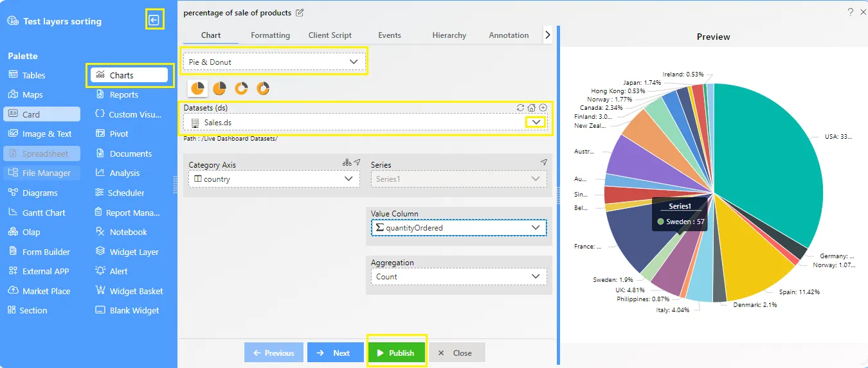The image size is (868, 368).
Task: Select the second pie chart style icon
Action: 220,88
